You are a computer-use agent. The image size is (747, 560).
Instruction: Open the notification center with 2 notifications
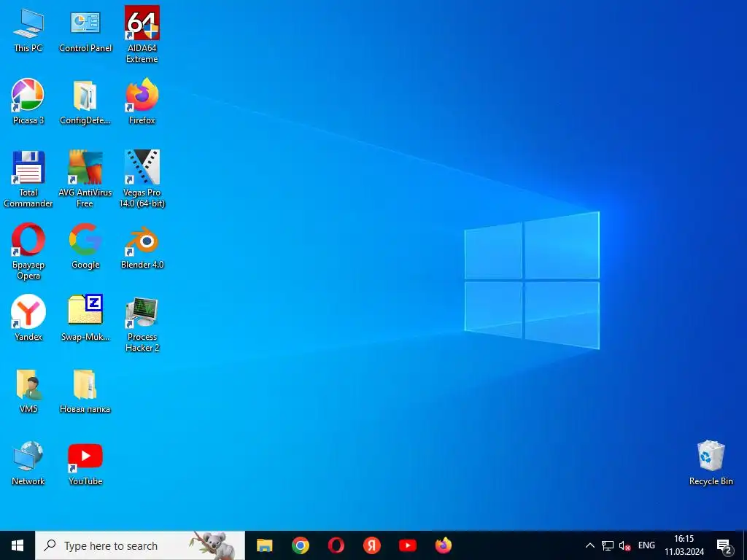[724, 546]
